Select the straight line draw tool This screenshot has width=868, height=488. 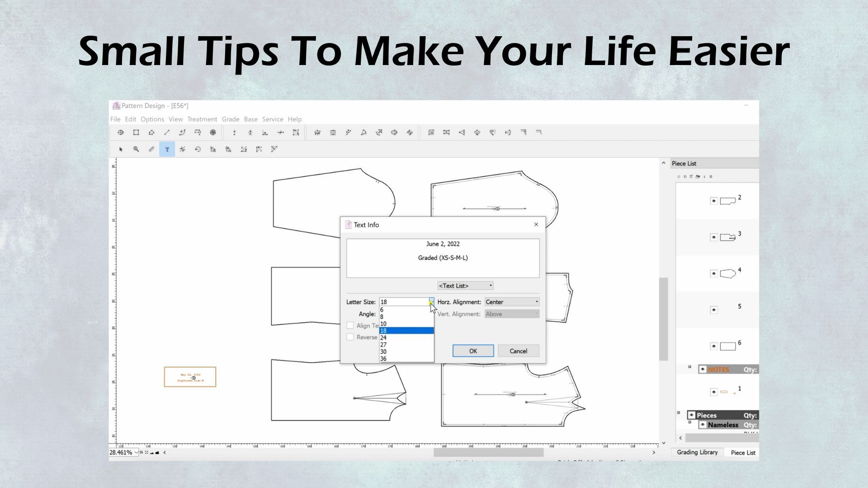(167, 132)
